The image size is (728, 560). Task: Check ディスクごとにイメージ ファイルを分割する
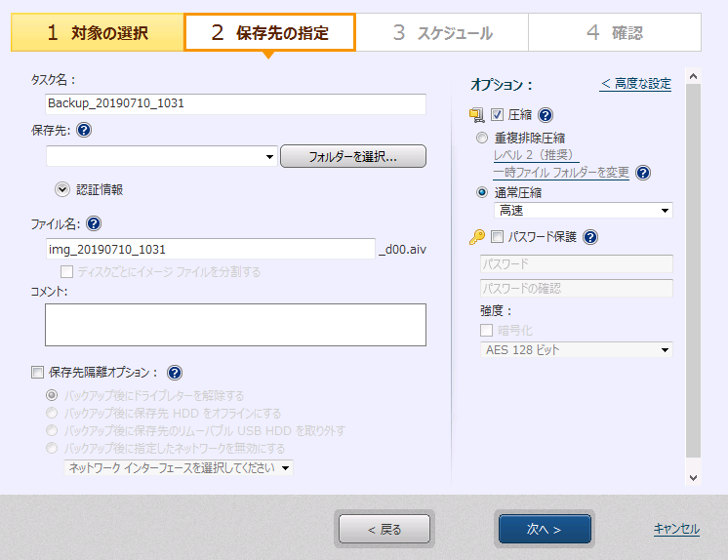point(67,271)
